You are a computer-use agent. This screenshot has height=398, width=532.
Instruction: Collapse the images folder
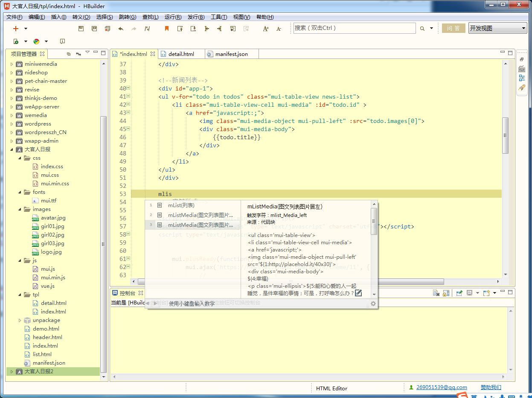(x=20, y=209)
